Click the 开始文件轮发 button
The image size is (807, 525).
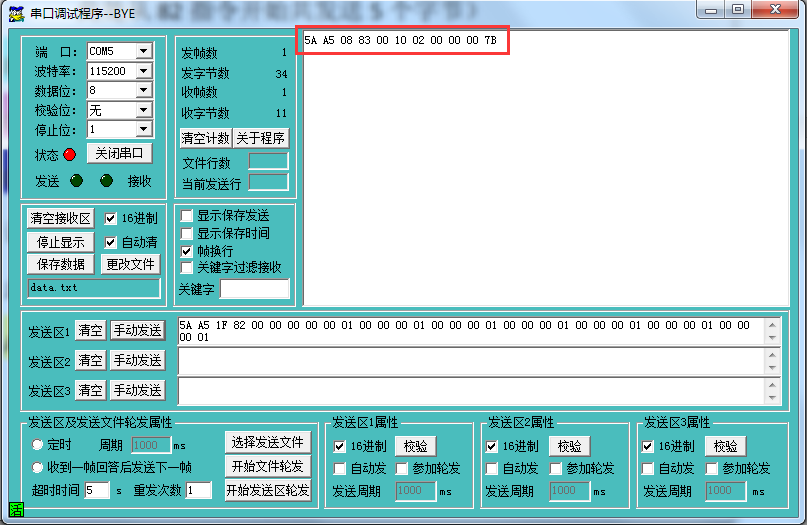(268, 466)
